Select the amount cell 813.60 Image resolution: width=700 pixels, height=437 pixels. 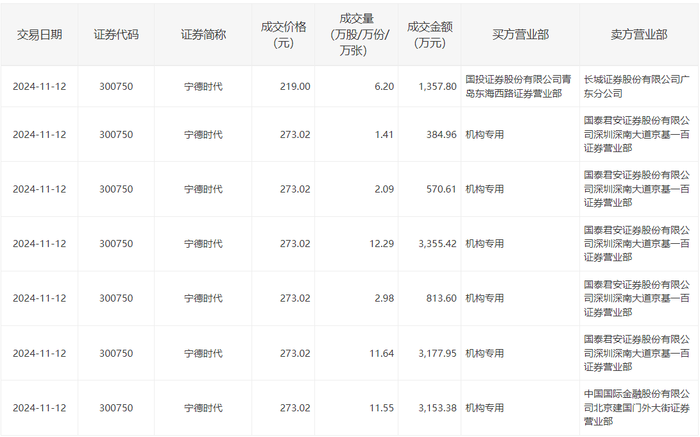[x=442, y=298]
